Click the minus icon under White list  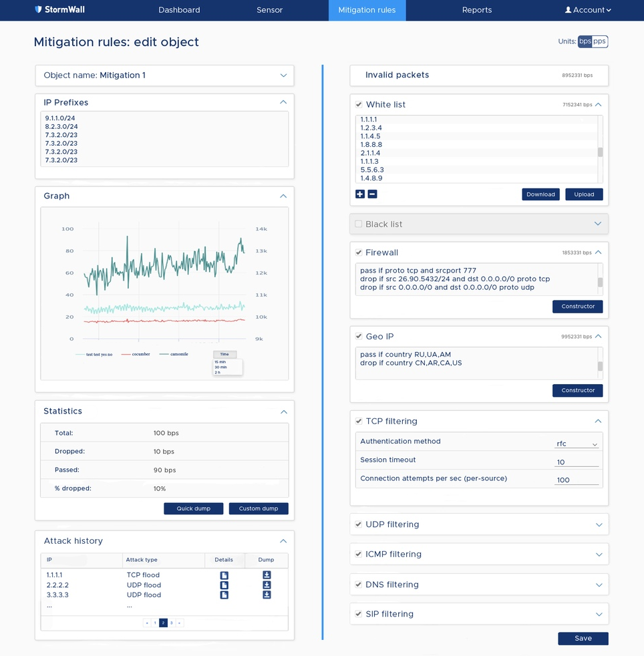pos(372,194)
